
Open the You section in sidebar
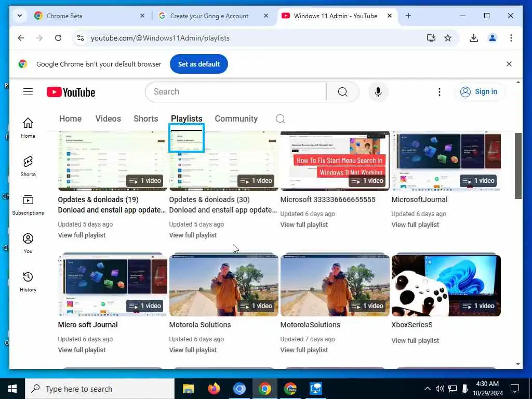point(28,243)
